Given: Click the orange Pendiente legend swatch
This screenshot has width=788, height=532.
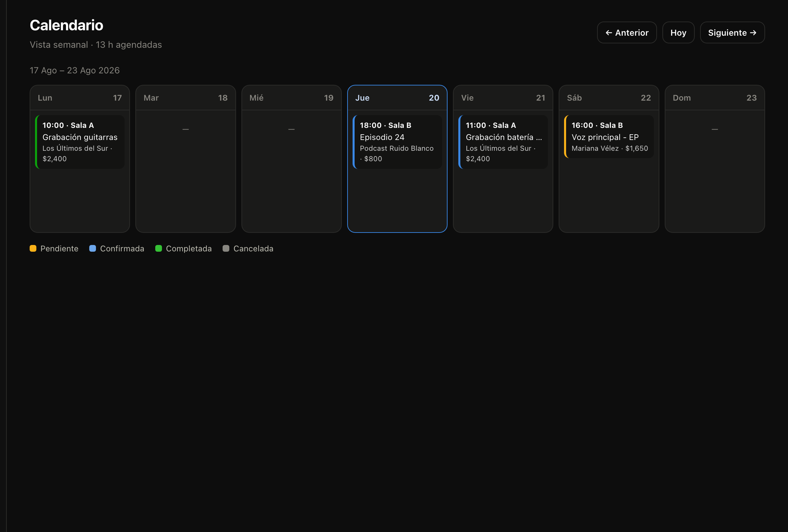Looking at the screenshot, I should (x=33, y=248).
